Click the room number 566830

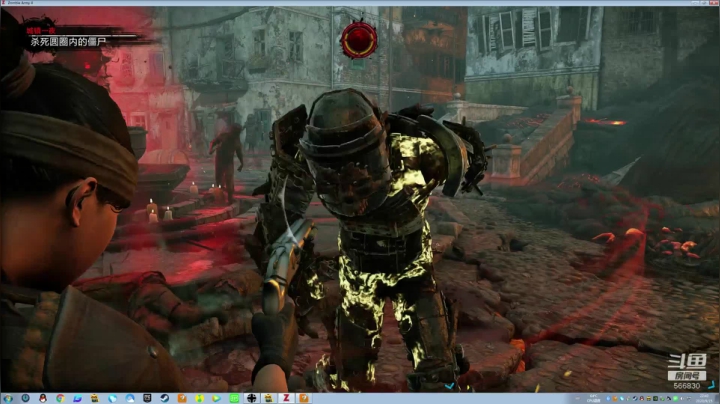point(686,386)
